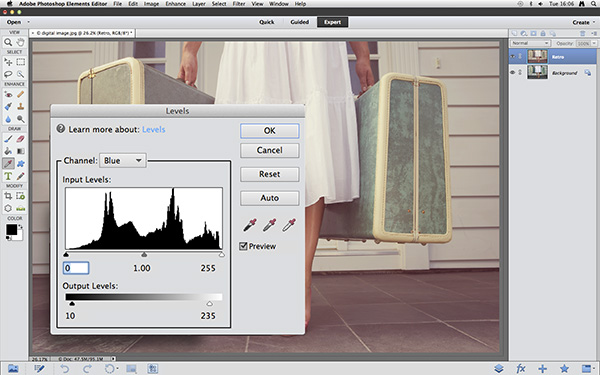The image size is (600, 375).
Task: Hide the Retro layer eye icon
Action: tap(512, 57)
